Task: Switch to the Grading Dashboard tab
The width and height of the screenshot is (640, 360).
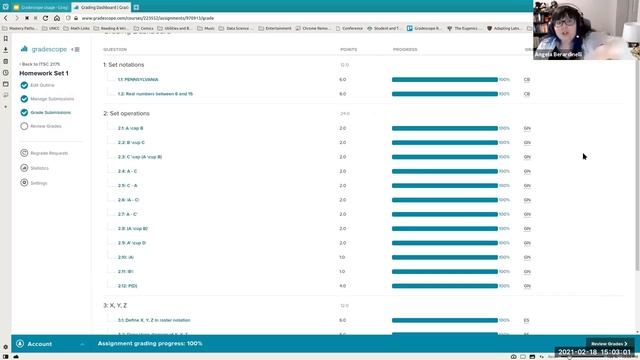Action: point(102,7)
